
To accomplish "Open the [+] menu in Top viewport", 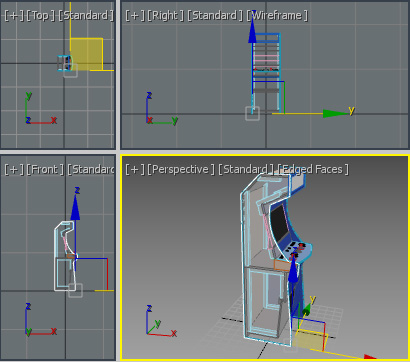I will [x=14, y=15].
